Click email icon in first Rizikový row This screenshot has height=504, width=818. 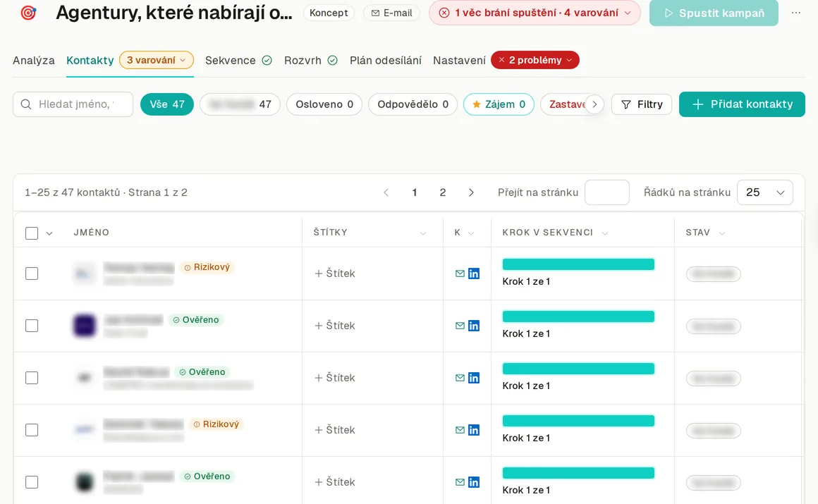460,273
